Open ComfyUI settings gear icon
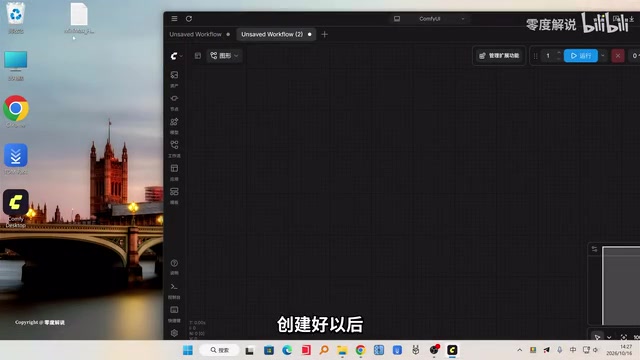The image size is (640, 360). coord(174,333)
